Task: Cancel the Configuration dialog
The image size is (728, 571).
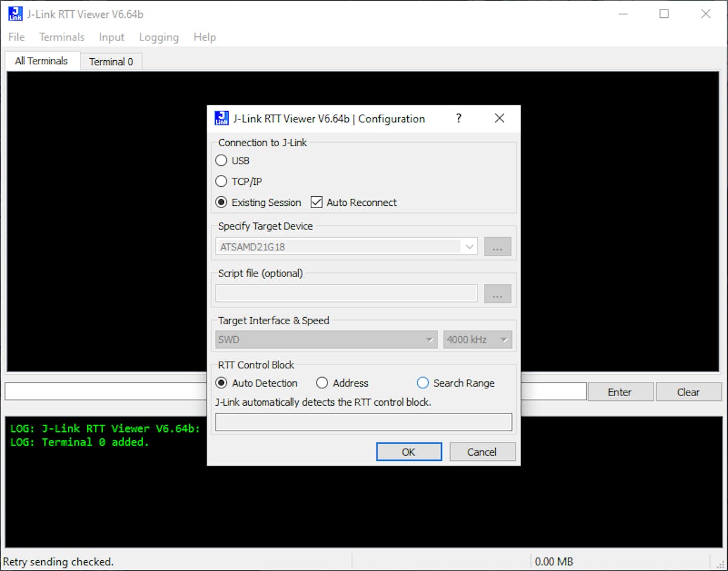Action: [482, 451]
